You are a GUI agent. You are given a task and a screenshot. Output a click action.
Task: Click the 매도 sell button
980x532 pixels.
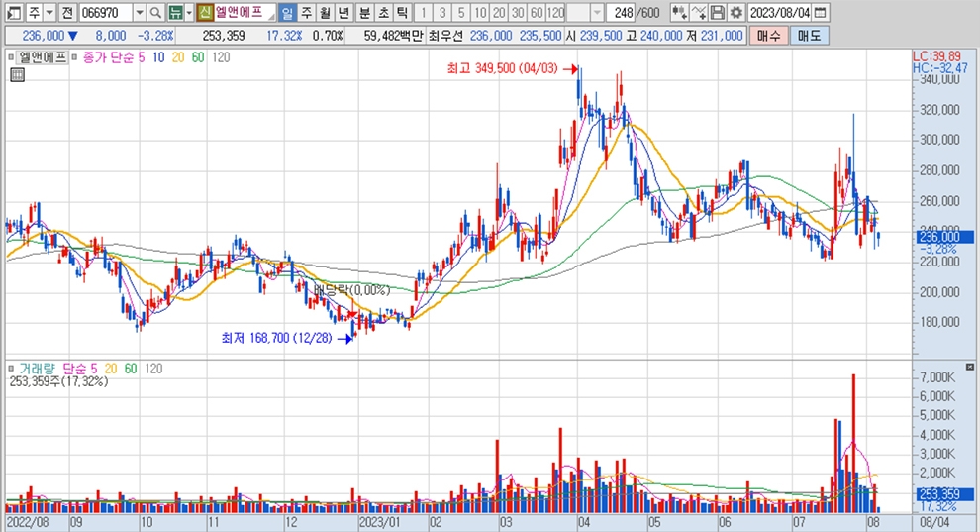point(809,36)
